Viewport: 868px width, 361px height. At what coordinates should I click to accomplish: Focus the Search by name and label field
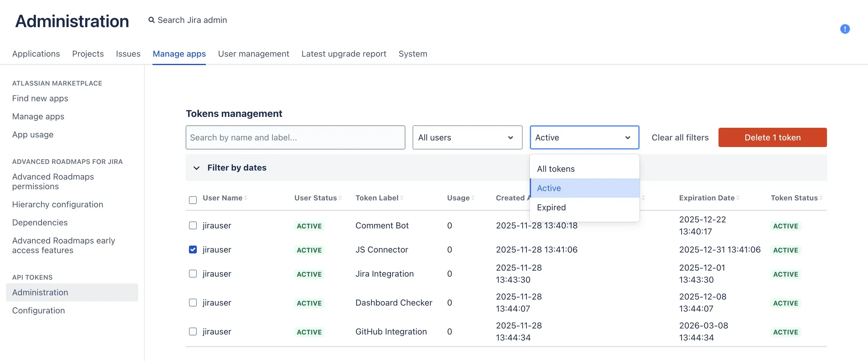295,137
